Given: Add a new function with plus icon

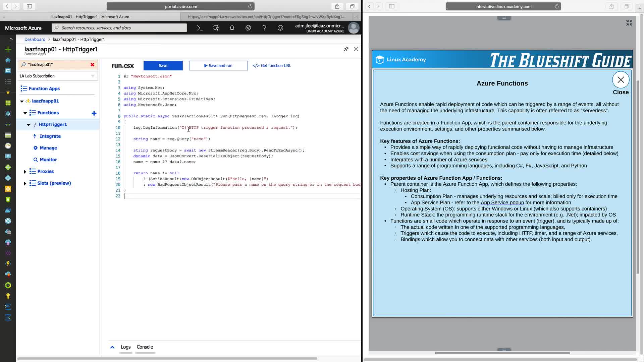Looking at the screenshot, I should pyautogui.click(x=94, y=113).
